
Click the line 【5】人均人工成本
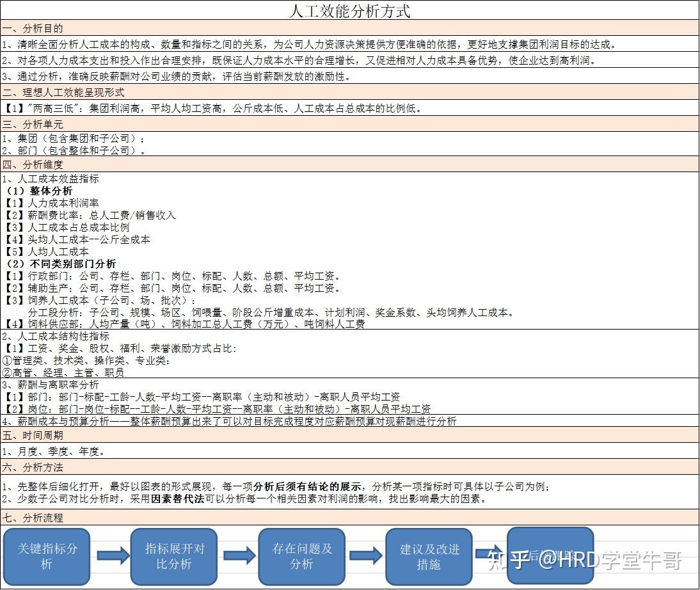[x=47, y=251]
